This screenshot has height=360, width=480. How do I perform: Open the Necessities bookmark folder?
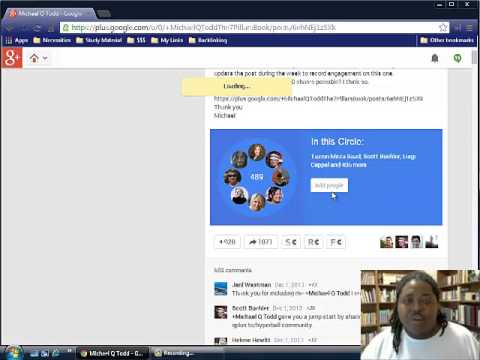pos(52,40)
